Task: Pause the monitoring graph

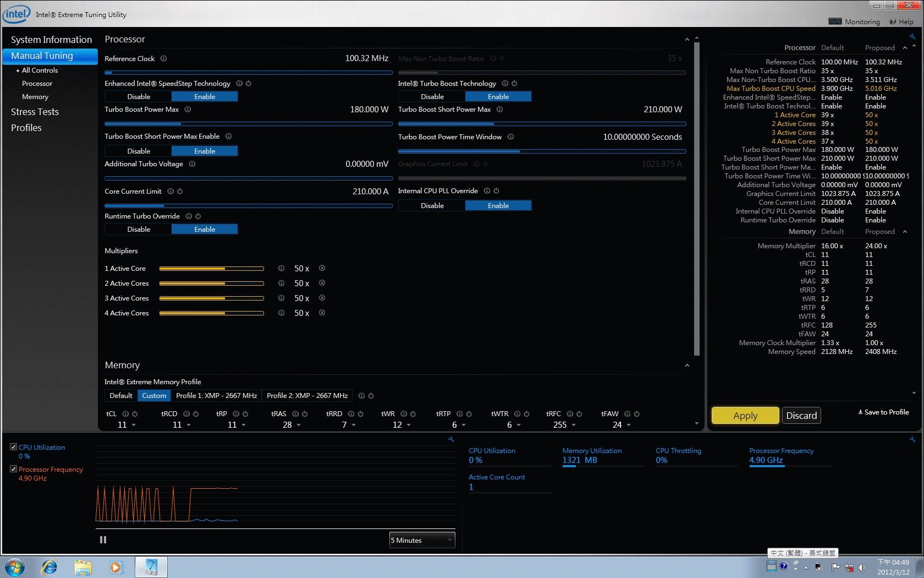Action: (103, 540)
